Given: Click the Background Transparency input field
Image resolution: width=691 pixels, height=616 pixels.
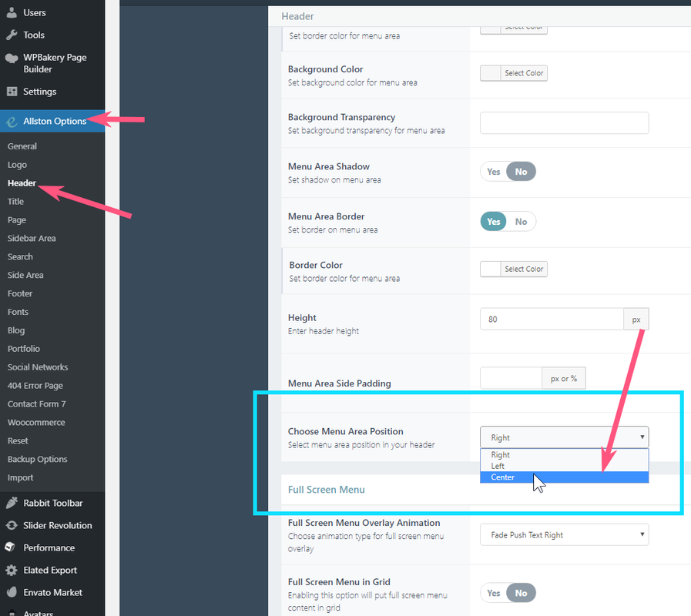Looking at the screenshot, I should (564, 123).
